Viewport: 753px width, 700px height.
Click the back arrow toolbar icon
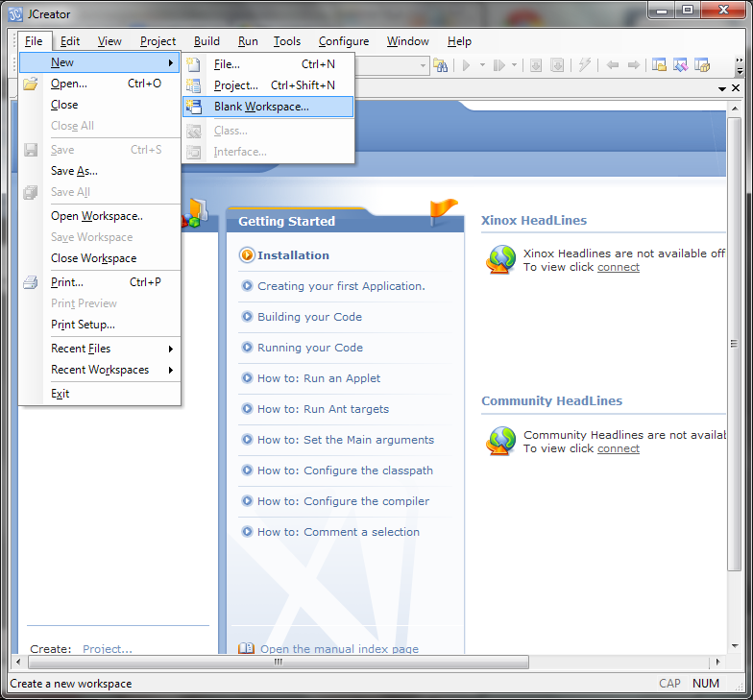613,65
